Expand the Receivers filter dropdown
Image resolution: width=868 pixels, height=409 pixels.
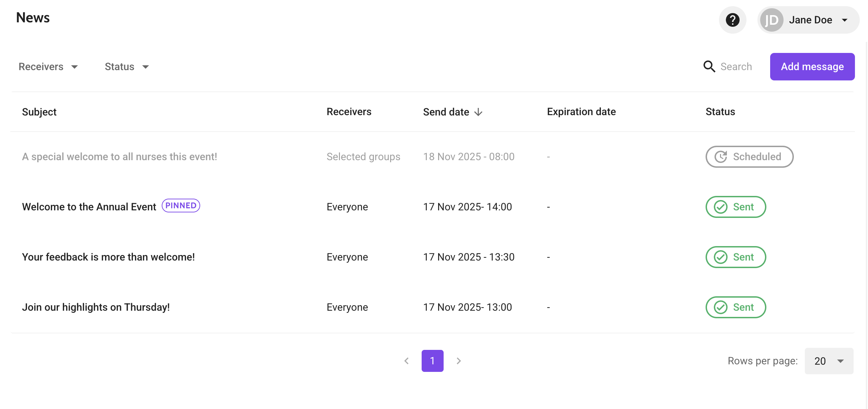coord(48,67)
